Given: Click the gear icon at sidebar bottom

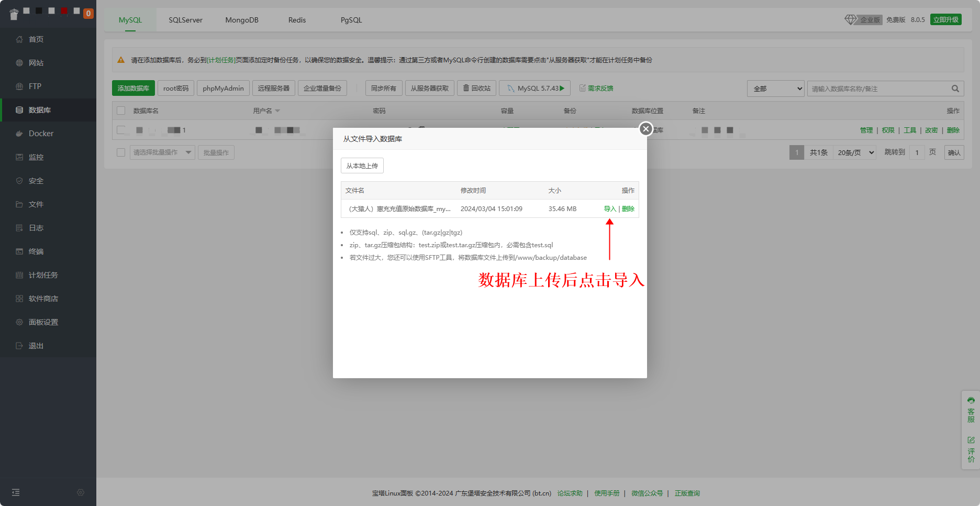Looking at the screenshot, I should (x=81, y=492).
